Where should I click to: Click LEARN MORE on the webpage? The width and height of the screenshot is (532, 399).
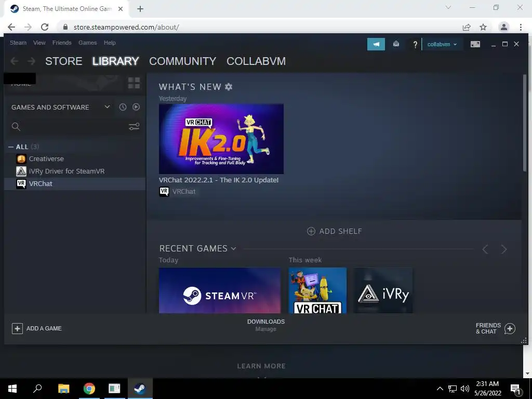point(261,366)
